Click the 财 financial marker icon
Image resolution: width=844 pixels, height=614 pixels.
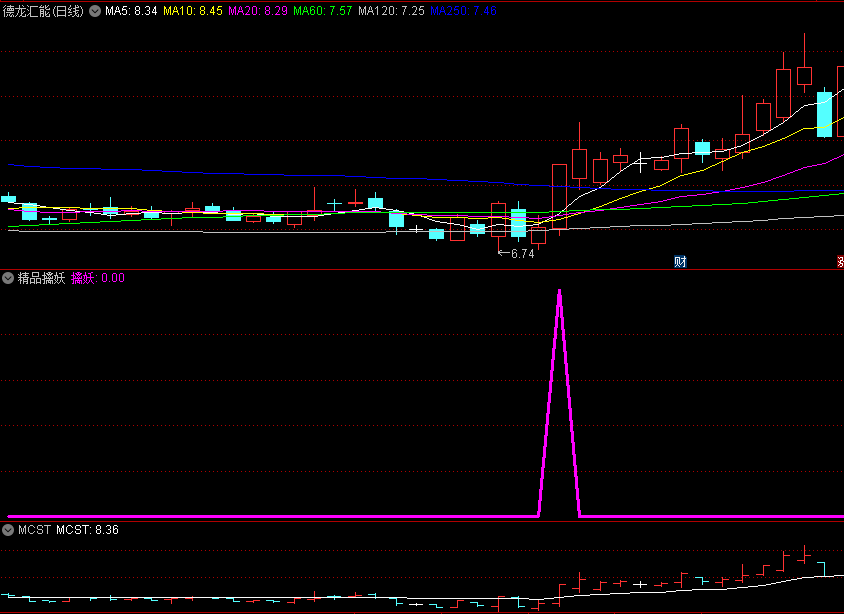point(680,262)
